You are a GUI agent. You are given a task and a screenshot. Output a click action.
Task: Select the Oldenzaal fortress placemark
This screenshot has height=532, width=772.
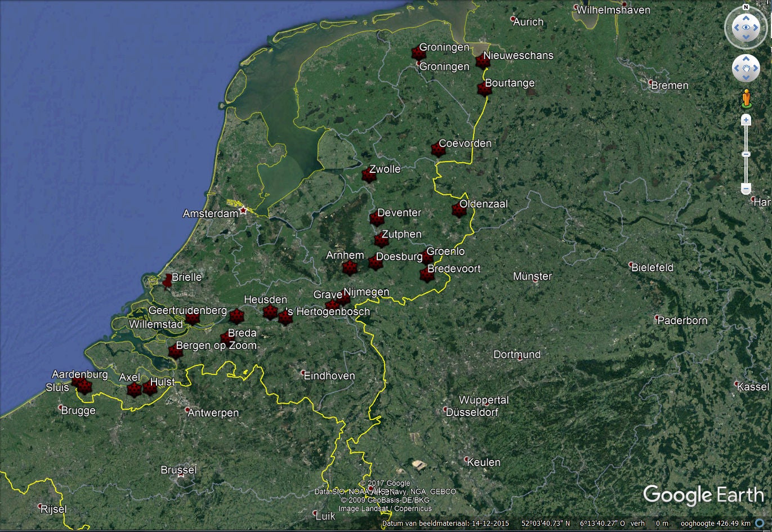coord(459,210)
